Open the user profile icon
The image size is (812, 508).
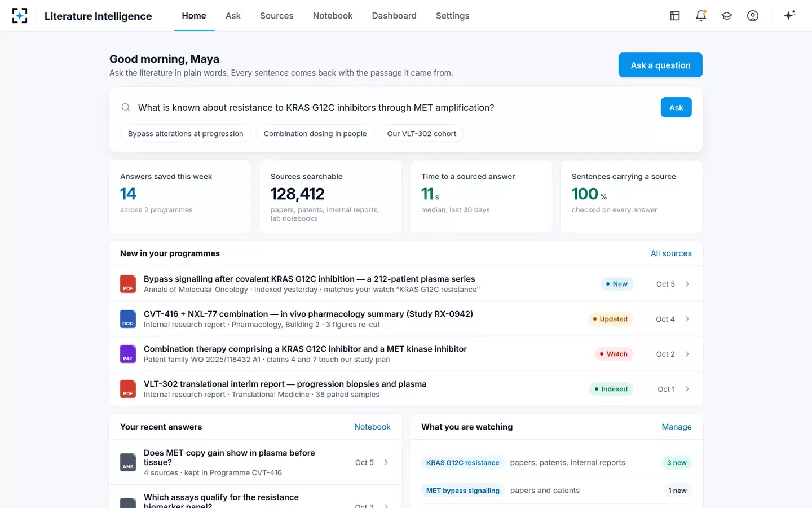click(x=753, y=16)
